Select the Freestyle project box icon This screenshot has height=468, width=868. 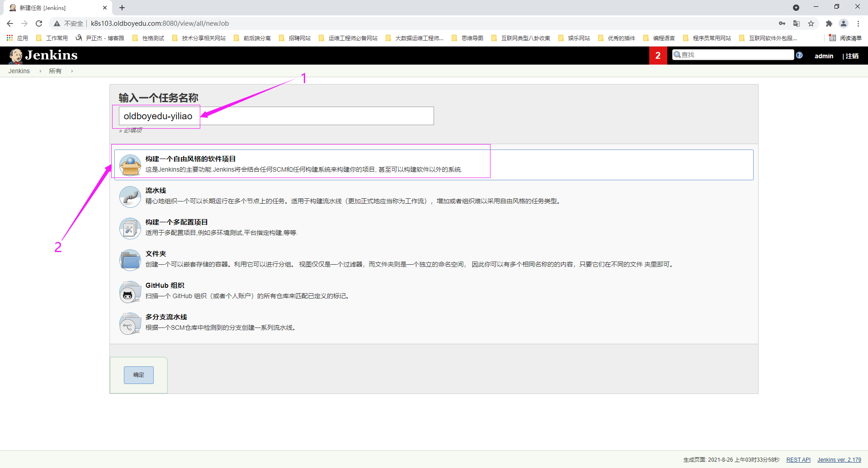130,165
